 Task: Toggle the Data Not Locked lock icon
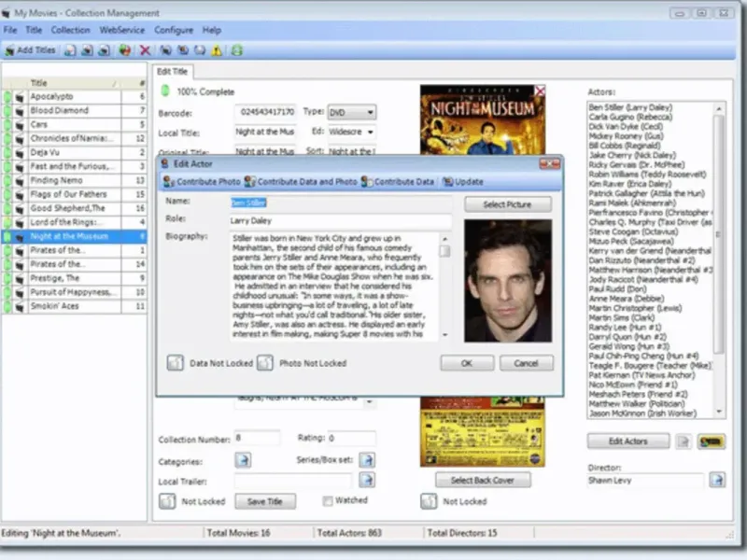(176, 363)
